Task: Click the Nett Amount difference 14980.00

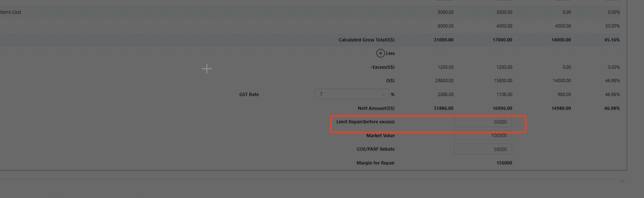Action: tap(561, 108)
